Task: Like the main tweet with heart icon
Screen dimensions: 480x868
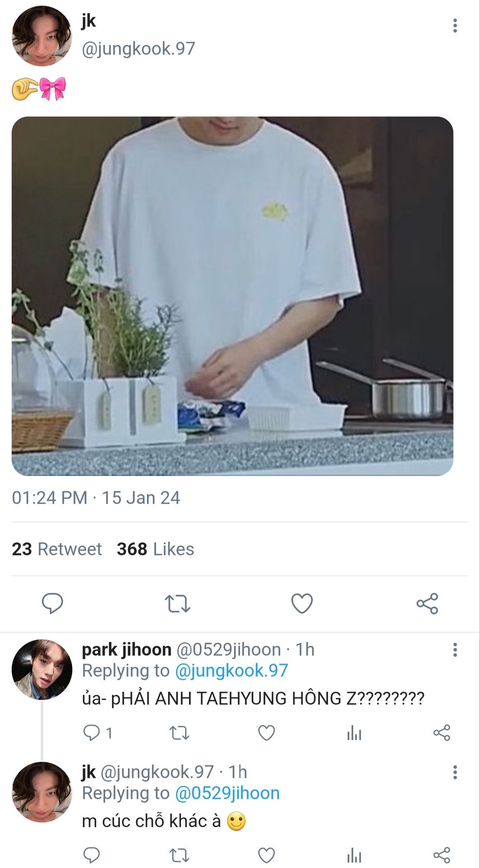Action: click(x=302, y=604)
